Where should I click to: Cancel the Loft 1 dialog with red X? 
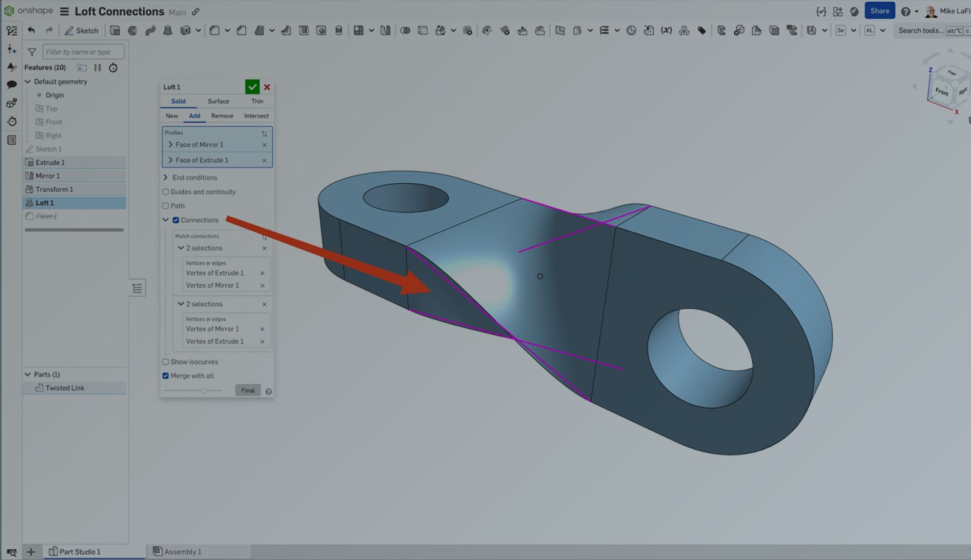[267, 87]
